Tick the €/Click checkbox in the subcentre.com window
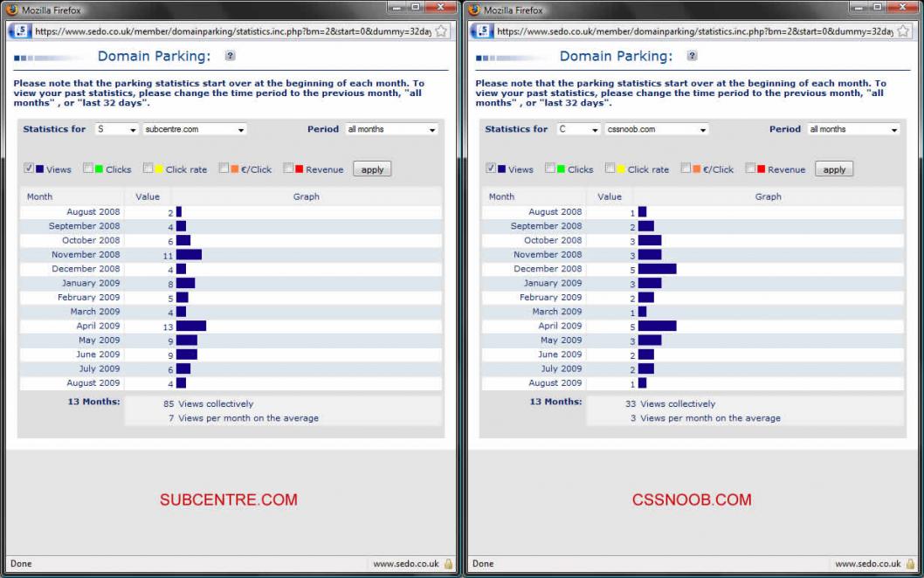Screen dimensions: 924x578 coord(224,168)
